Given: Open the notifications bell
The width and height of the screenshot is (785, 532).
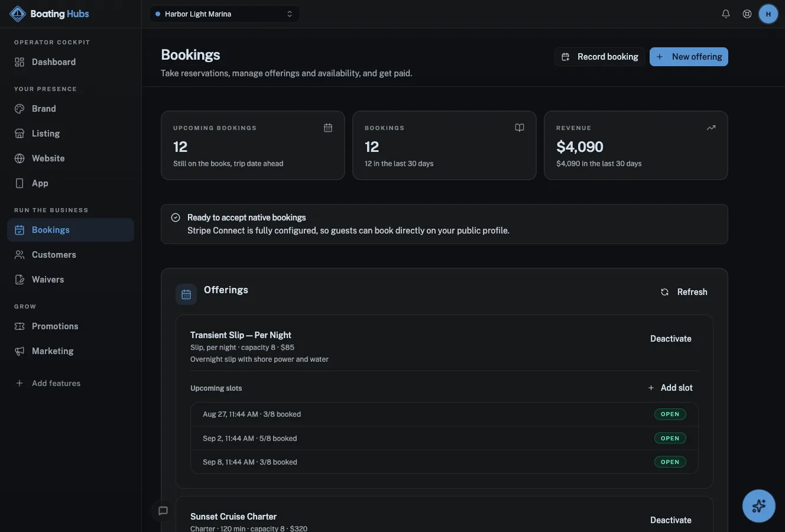Looking at the screenshot, I should point(726,14).
